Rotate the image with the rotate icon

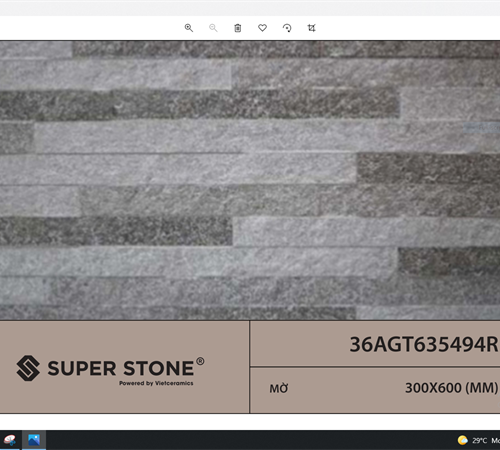287,28
